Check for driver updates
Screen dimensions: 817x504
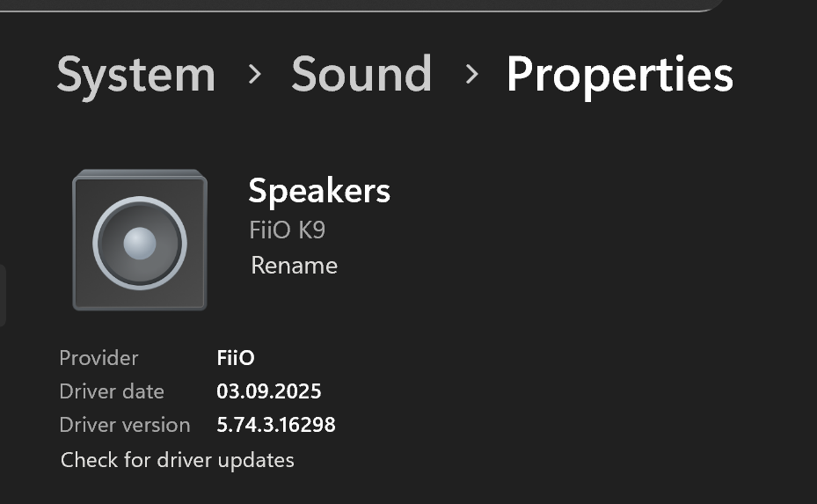pos(177,460)
